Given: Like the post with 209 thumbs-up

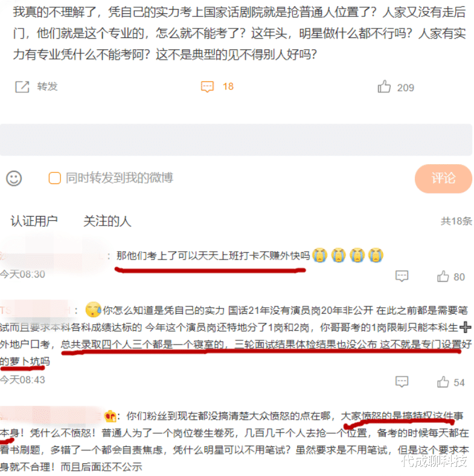Looking at the screenshot, I should click(x=384, y=87).
